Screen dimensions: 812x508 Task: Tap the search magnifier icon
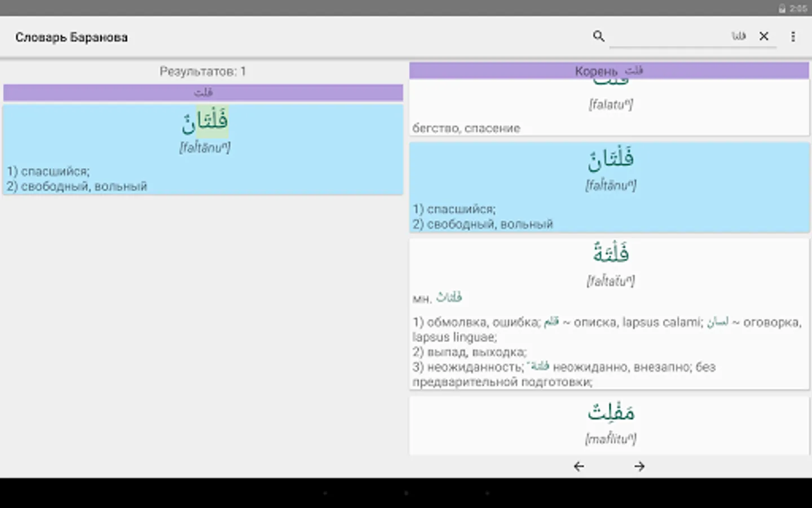(598, 36)
